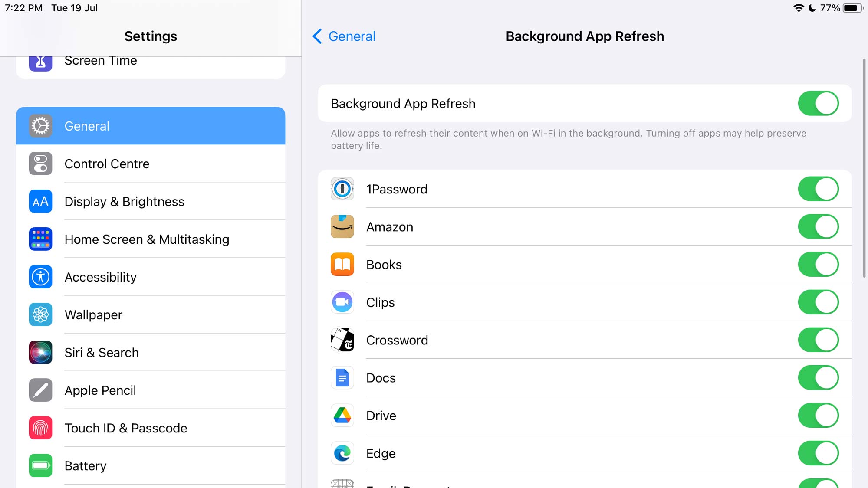Tap the Home Screen & Multitasking grid icon

click(40, 239)
